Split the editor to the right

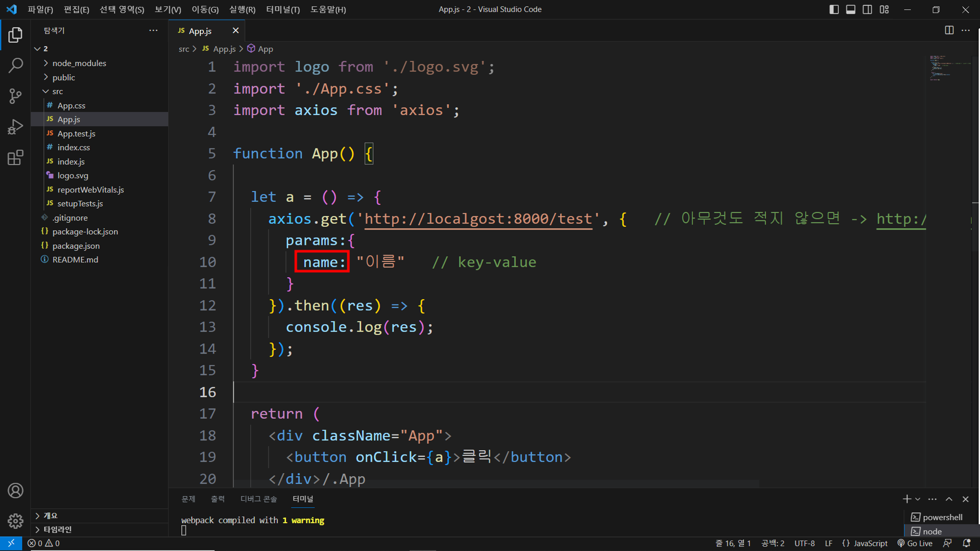point(949,30)
